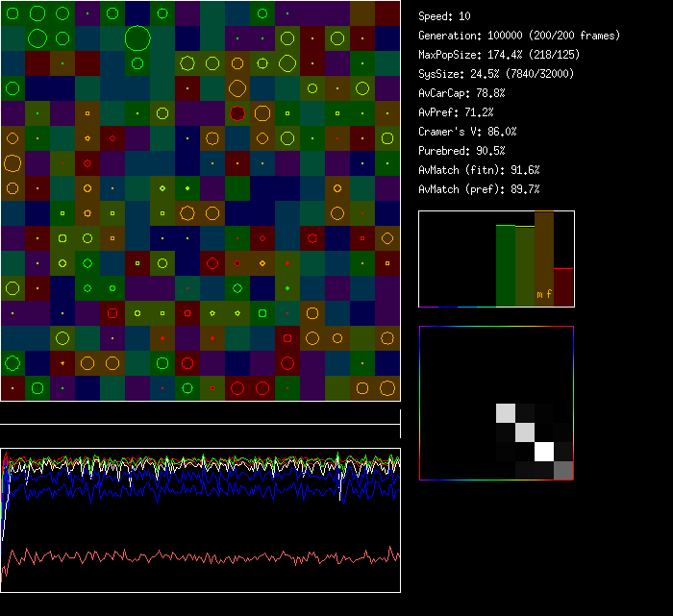Image resolution: width=673 pixels, height=616 pixels.
Task: Select the AvMatch (pref): 89.7% line
Action: 479,189
